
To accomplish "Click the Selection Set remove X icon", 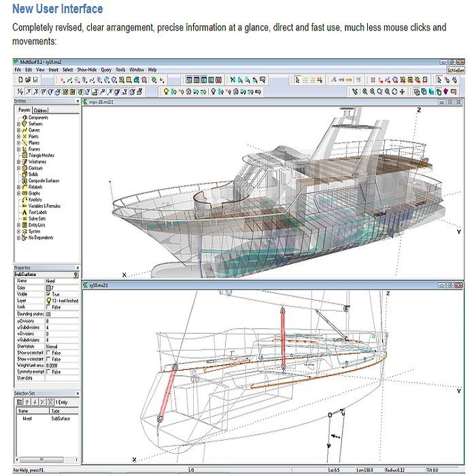I will coord(42,402).
